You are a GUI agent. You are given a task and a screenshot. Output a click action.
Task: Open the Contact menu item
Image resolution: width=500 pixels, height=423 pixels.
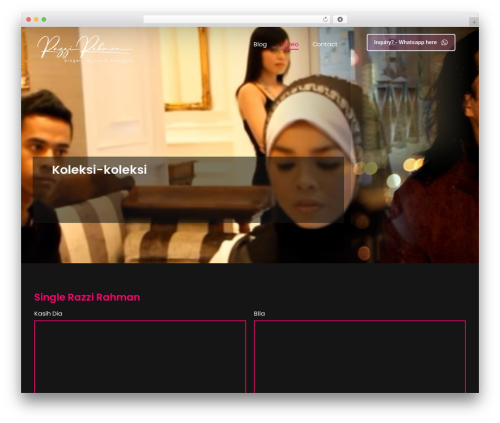pos(325,44)
